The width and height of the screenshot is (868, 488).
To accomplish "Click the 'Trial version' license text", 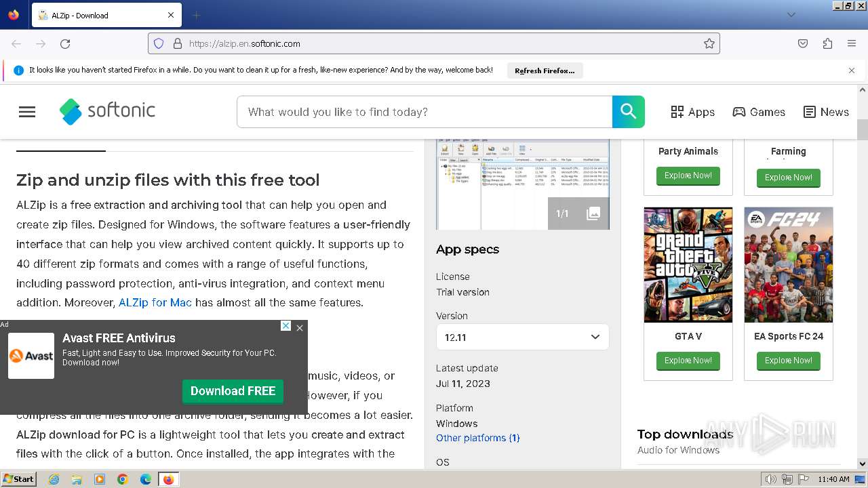I will coord(462,292).
